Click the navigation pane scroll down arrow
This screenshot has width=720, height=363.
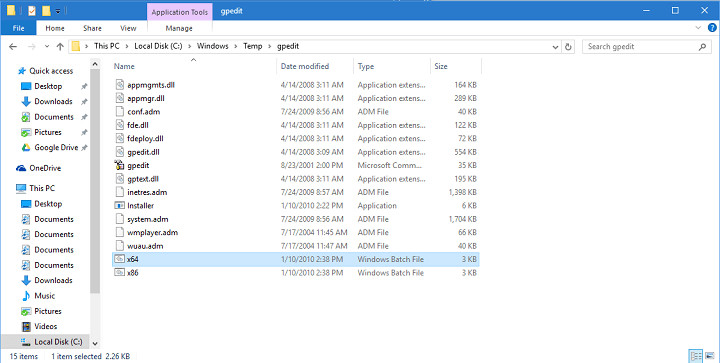(x=95, y=343)
